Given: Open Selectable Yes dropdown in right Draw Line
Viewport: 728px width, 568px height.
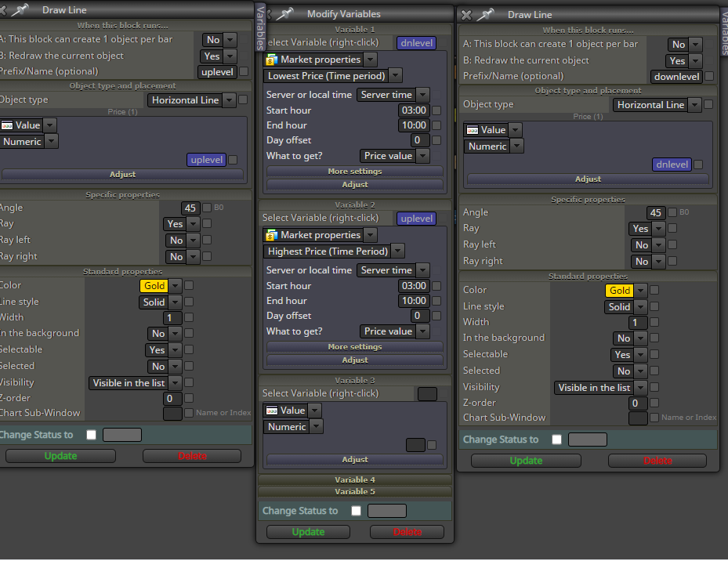Looking at the screenshot, I should click(628, 355).
